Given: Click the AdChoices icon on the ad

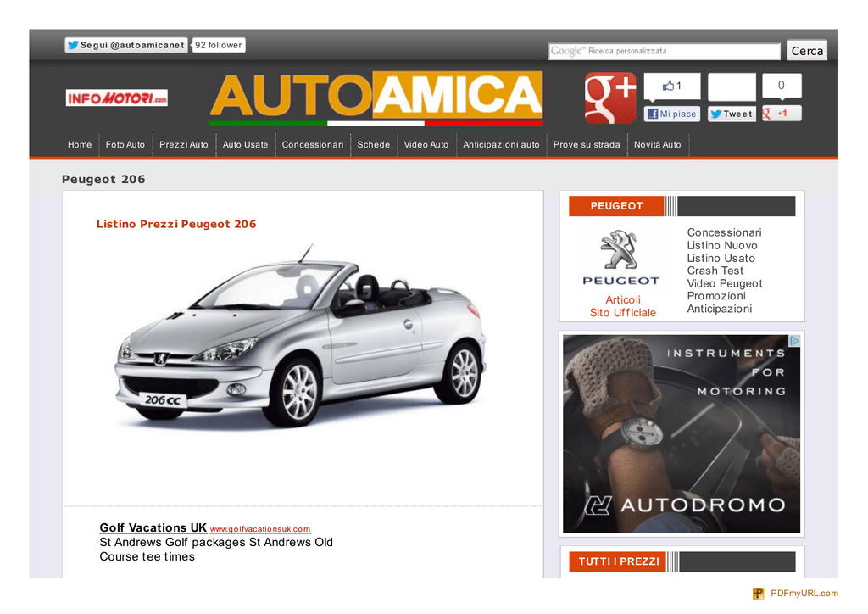Looking at the screenshot, I should pyautogui.click(x=794, y=341).
